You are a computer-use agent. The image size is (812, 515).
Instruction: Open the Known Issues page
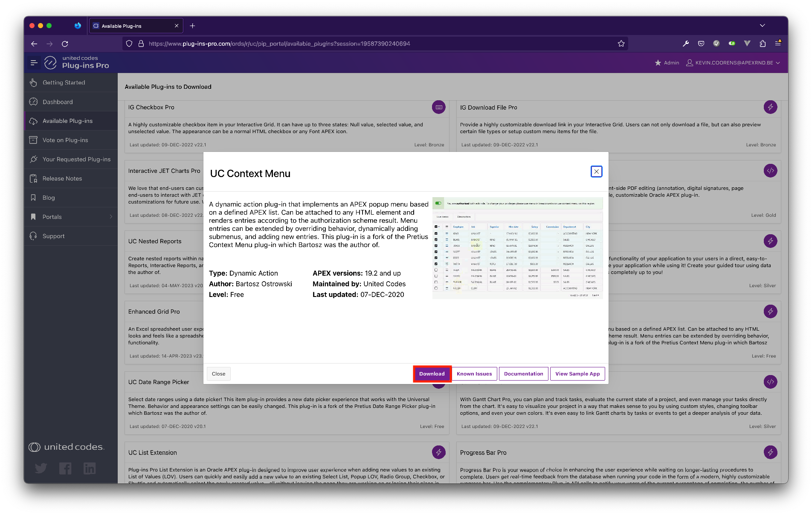[474, 374]
